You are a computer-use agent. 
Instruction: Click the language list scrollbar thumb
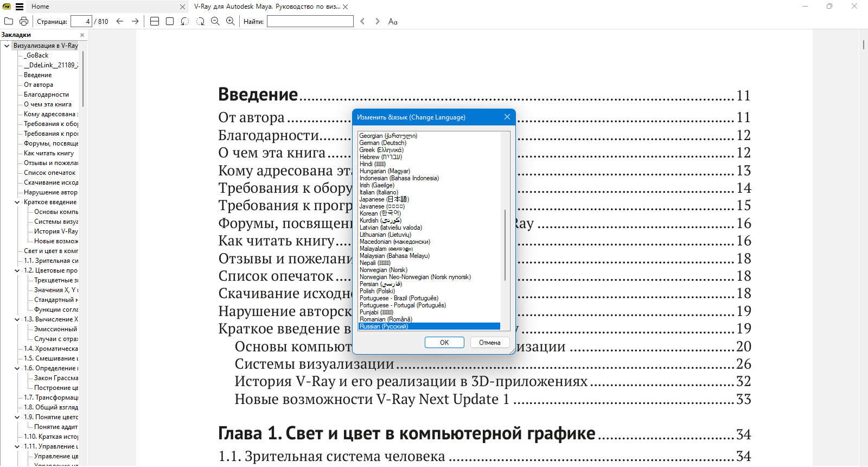505,245
